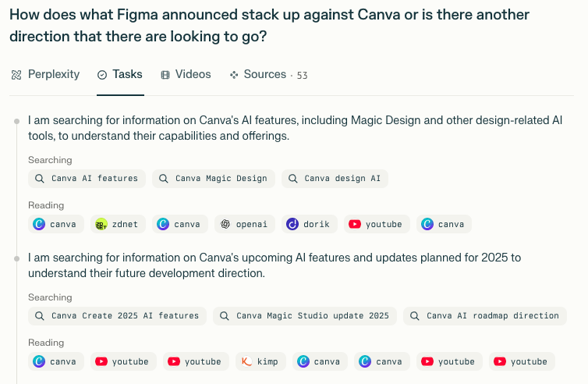Click the Videos grid icon
This screenshot has height=384, width=588.
pyautogui.click(x=165, y=75)
